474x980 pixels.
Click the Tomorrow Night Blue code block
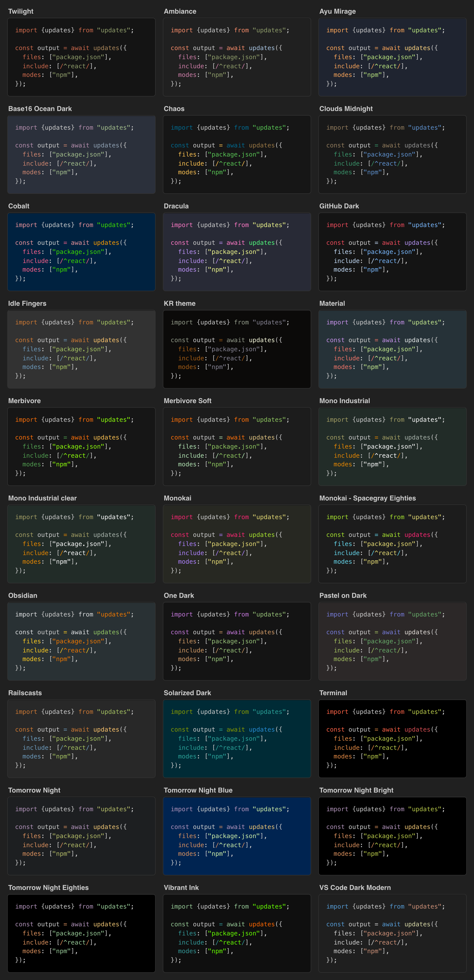point(237,836)
